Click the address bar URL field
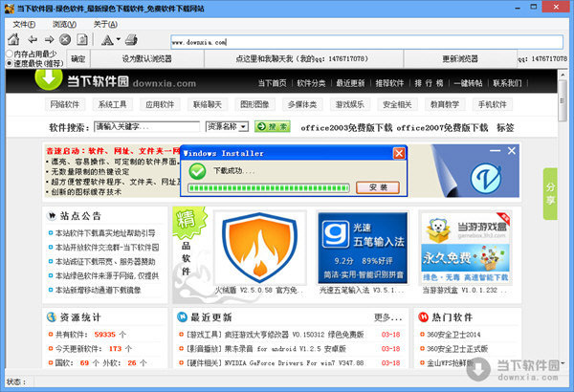 click(366, 42)
